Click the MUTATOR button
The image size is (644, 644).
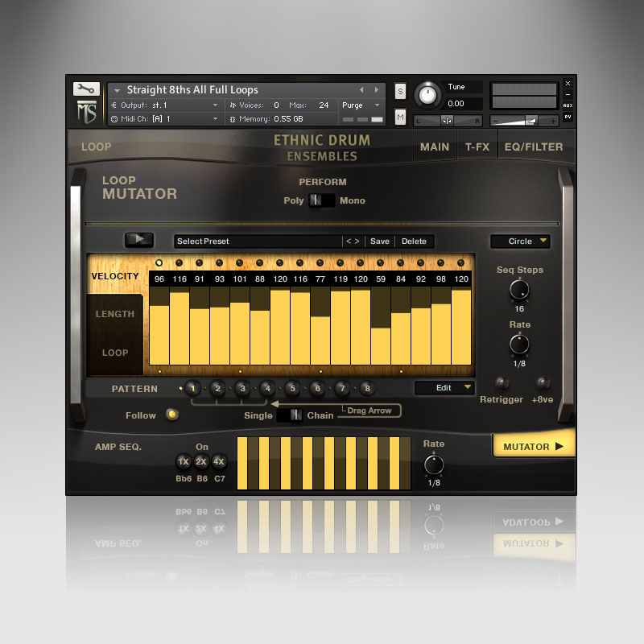(533, 447)
